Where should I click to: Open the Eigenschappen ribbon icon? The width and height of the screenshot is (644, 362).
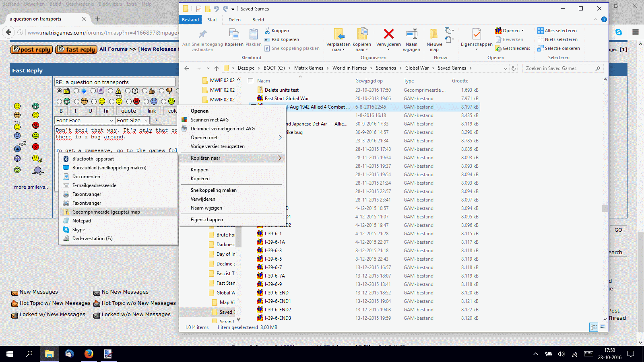click(x=477, y=34)
